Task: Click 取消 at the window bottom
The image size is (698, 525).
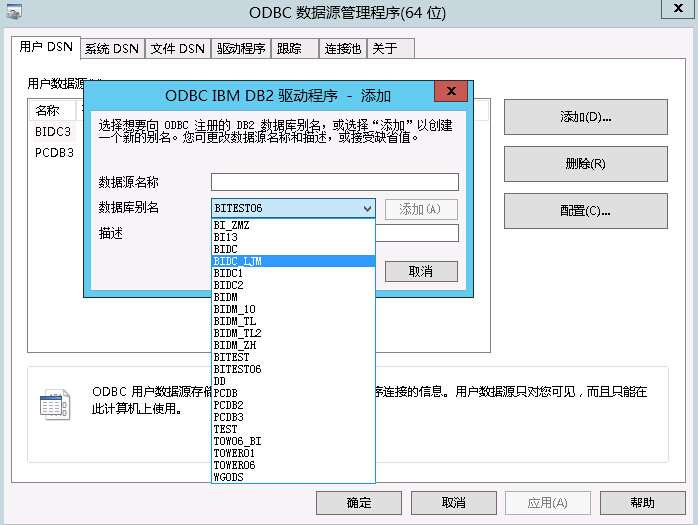Action: (x=454, y=503)
